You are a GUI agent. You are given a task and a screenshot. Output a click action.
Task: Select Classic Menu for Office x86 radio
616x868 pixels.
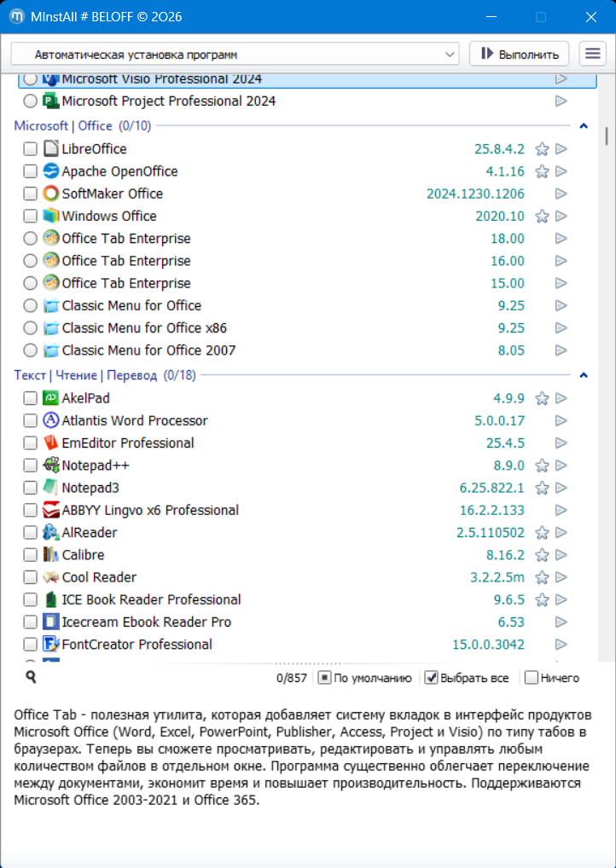click(31, 328)
